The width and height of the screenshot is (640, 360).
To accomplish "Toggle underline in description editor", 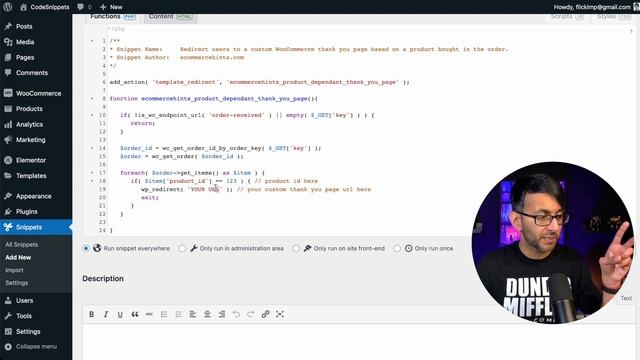I will pyautogui.click(x=120, y=314).
